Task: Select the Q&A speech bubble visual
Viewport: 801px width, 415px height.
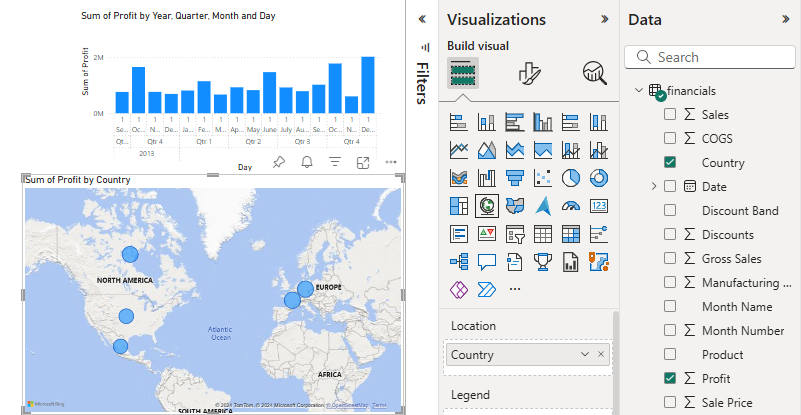Action: (x=486, y=262)
